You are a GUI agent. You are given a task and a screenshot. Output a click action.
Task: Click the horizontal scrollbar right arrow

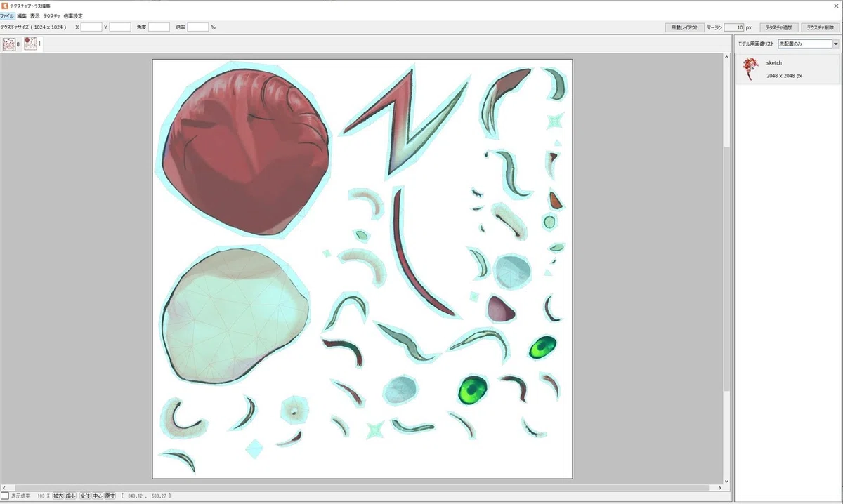pyautogui.click(x=719, y=486)
